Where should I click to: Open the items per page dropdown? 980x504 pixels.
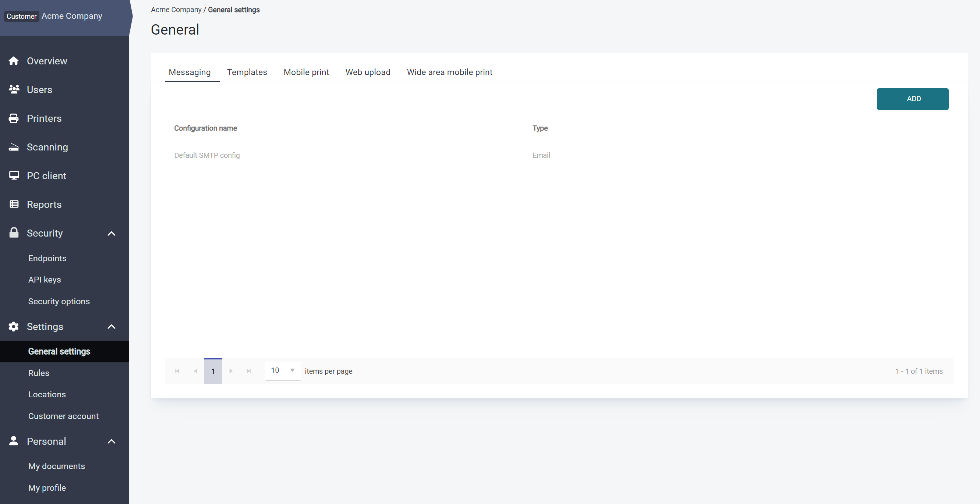pyautogui.click(x=283, y=370)
